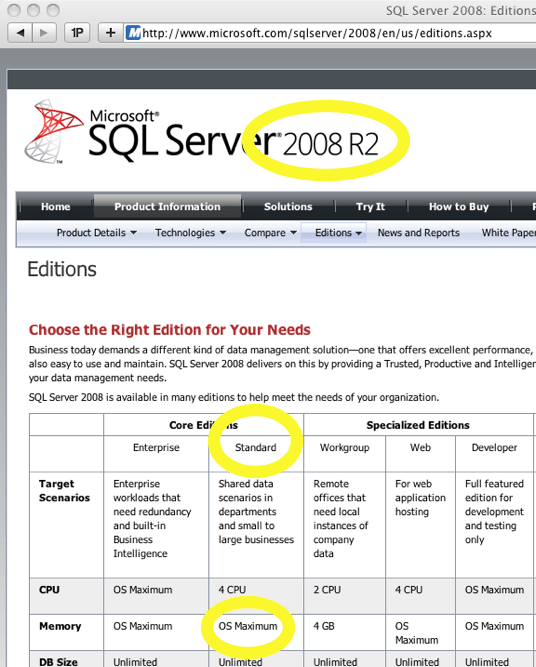Click the '4 GB' Workgroup memory cell
Image resolution: width=536 pixels, height=667 pixels.
point(345,632)
